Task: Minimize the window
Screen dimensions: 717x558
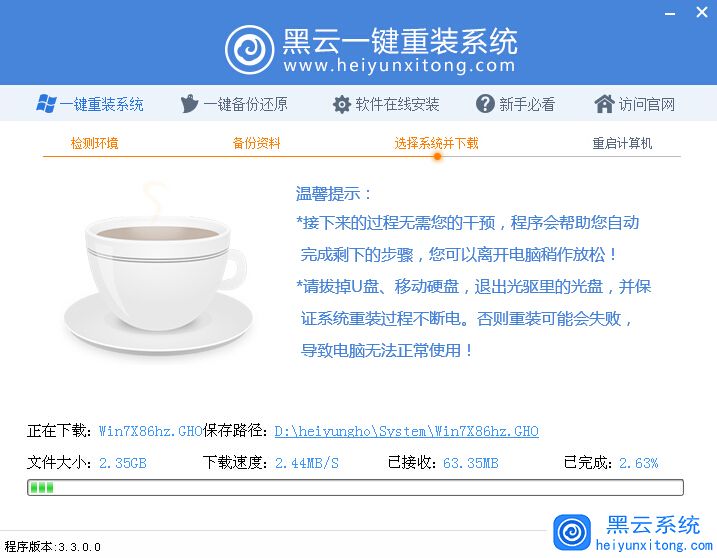Action: coord(670,14)
